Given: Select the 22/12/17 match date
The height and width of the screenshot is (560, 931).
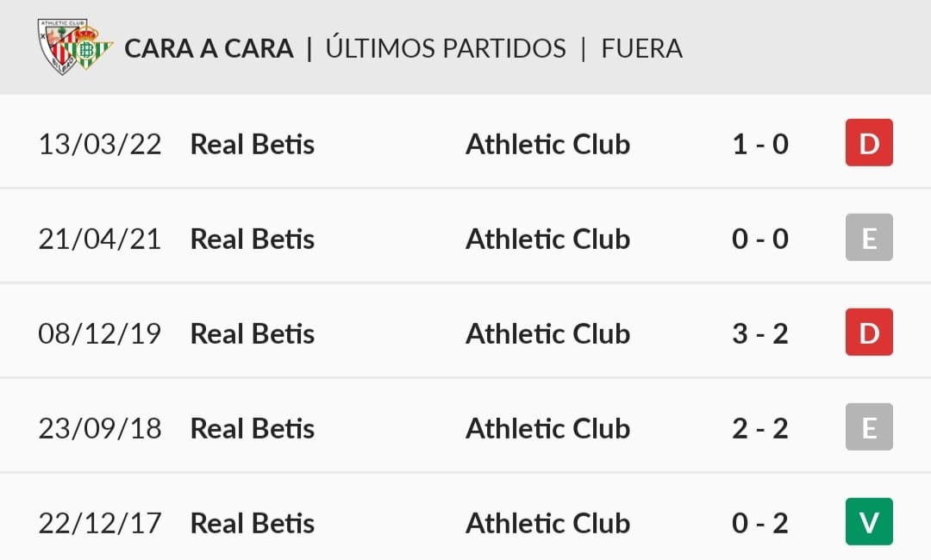Looking at the screenshot, I should click(x=100, y=523).
